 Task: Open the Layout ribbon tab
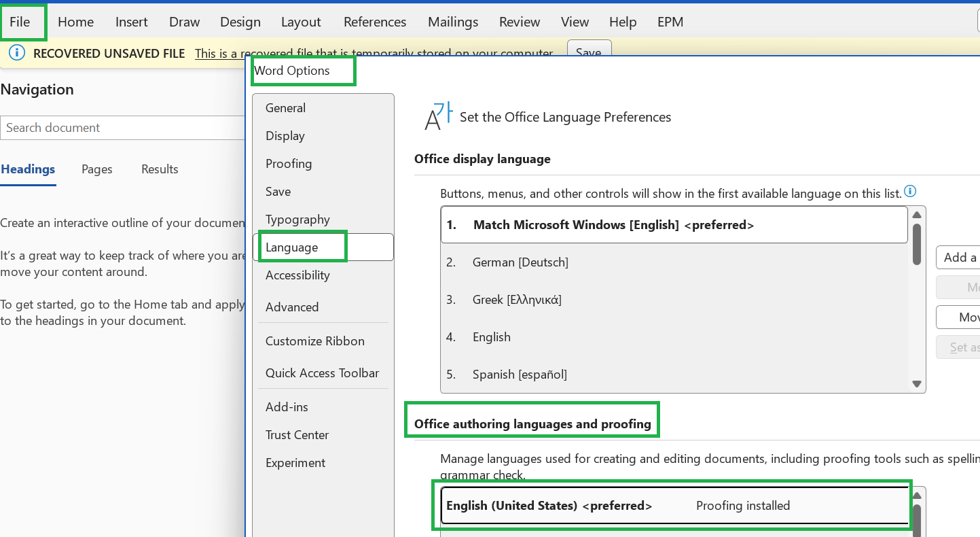click(301, 22)
